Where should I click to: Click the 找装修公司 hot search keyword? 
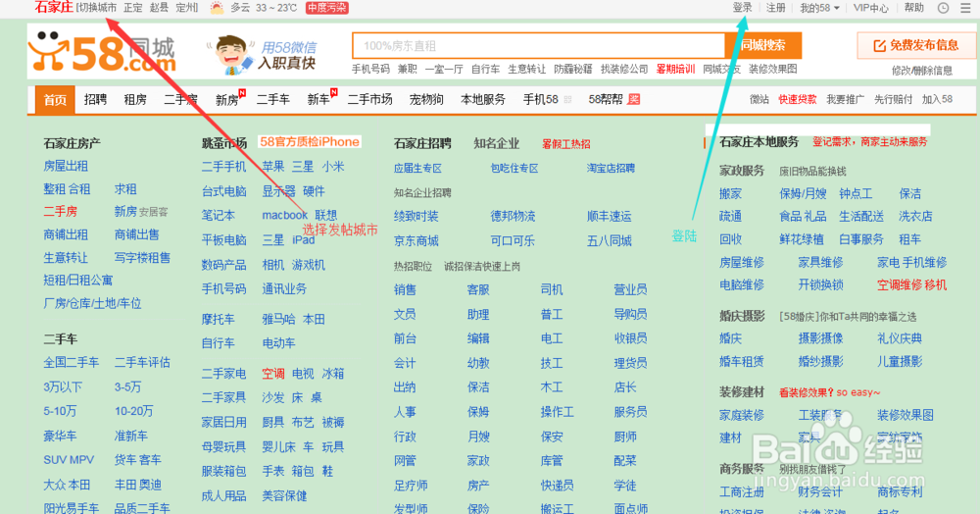[624, 69]
